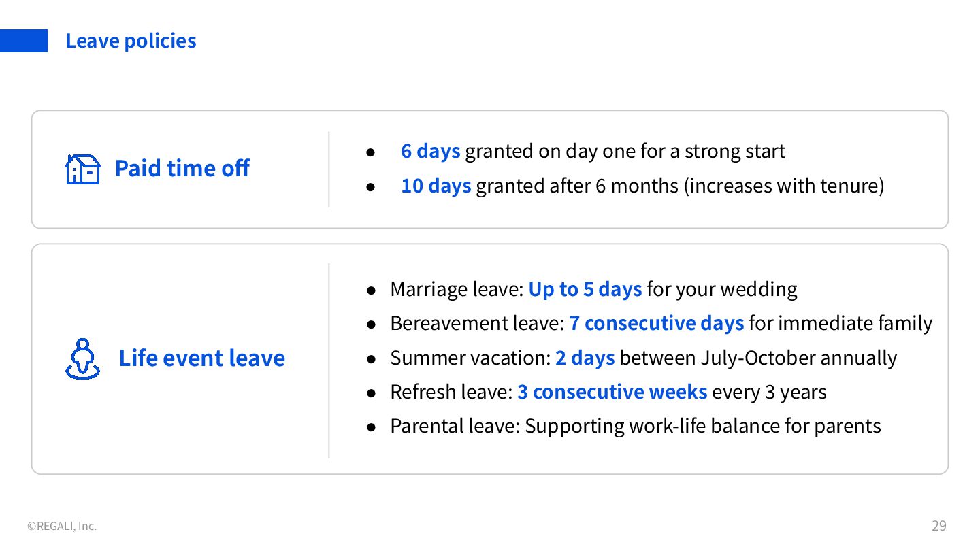This screenshot has height=551, width=980.
Task: Click the 'Up to 5 days' highlighted text
Action: click(585, 289)
